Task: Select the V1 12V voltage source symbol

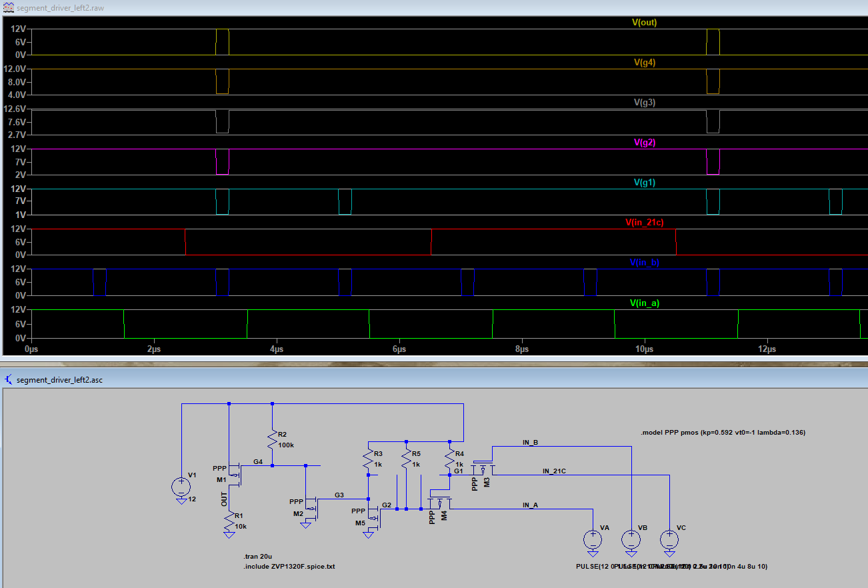Action: click(x=181, y=486)
